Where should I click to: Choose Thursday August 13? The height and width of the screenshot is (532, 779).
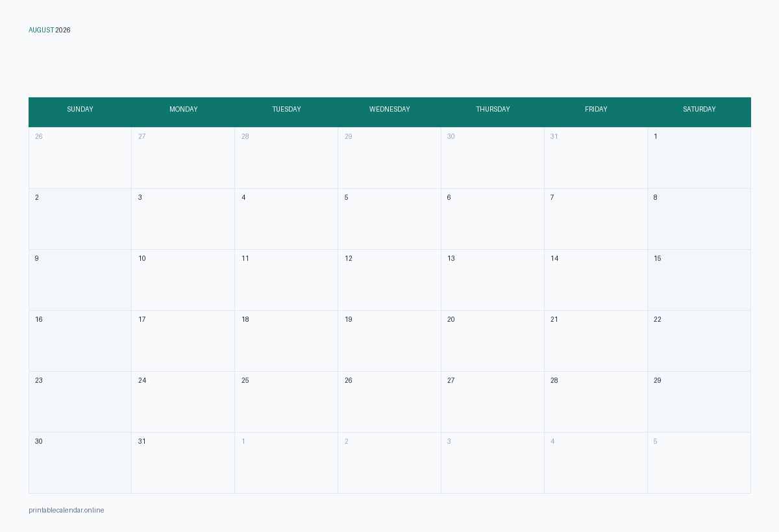[x=493, y=280]
